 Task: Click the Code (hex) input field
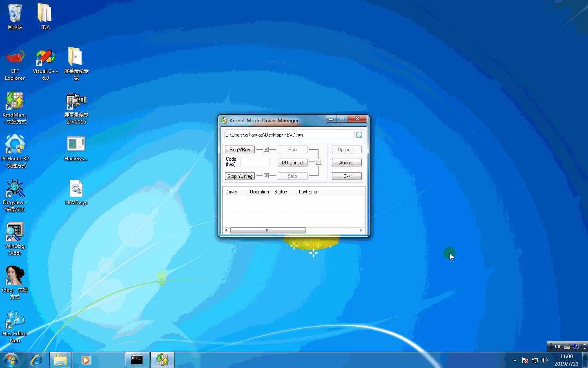255,162
